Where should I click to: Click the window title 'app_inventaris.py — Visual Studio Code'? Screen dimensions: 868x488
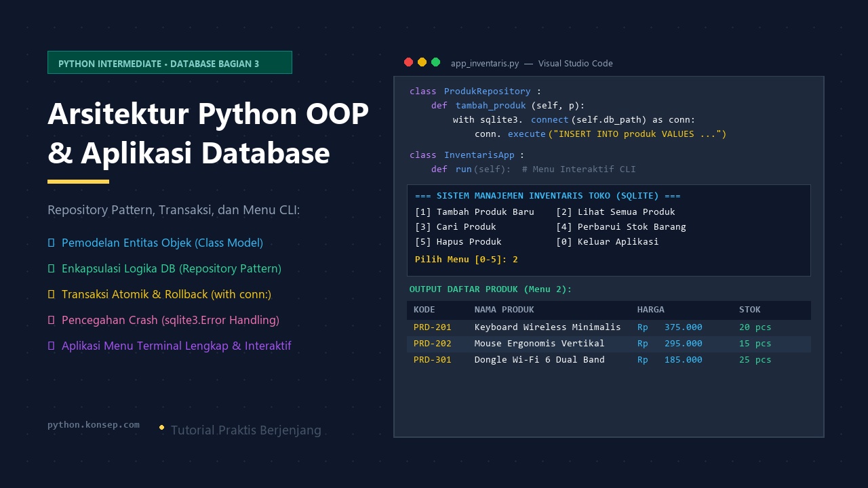[532, 63]
